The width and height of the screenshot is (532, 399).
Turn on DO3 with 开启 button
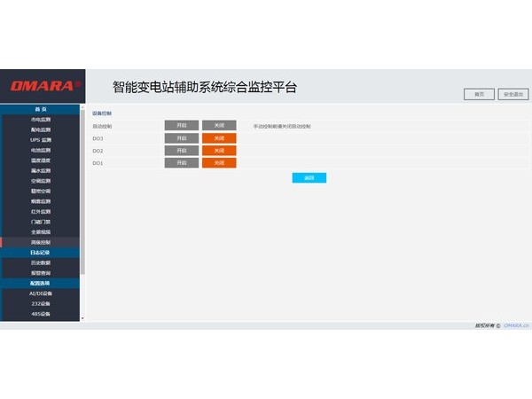(182, 138)
